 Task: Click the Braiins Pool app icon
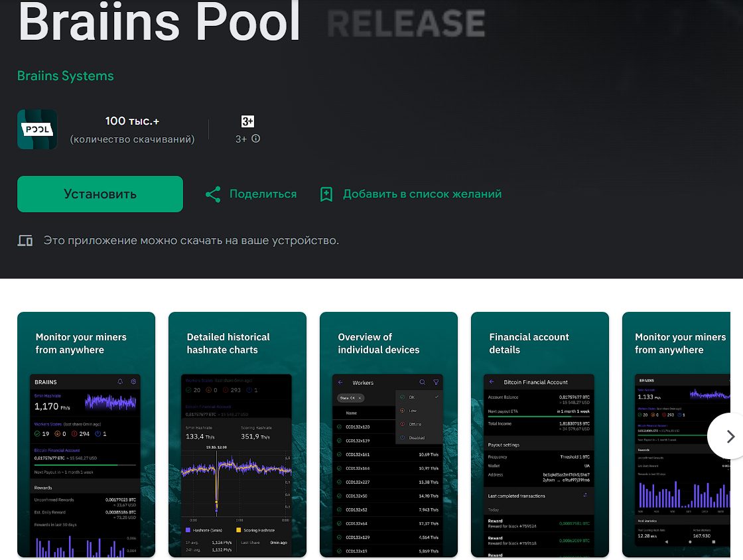point(37,129)
